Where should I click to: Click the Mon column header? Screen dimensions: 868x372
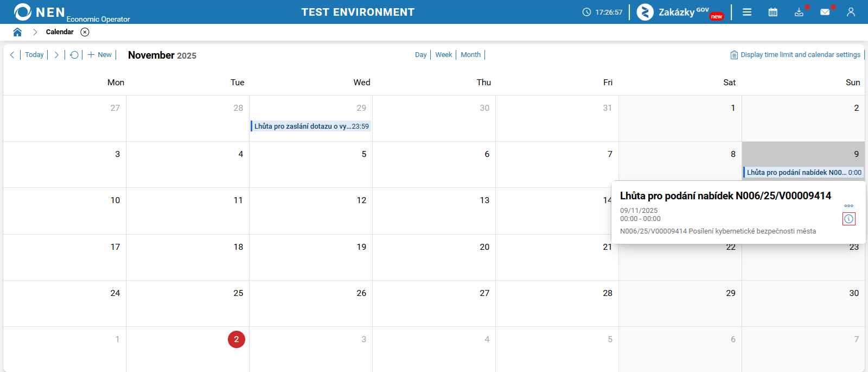pos(116,83)
